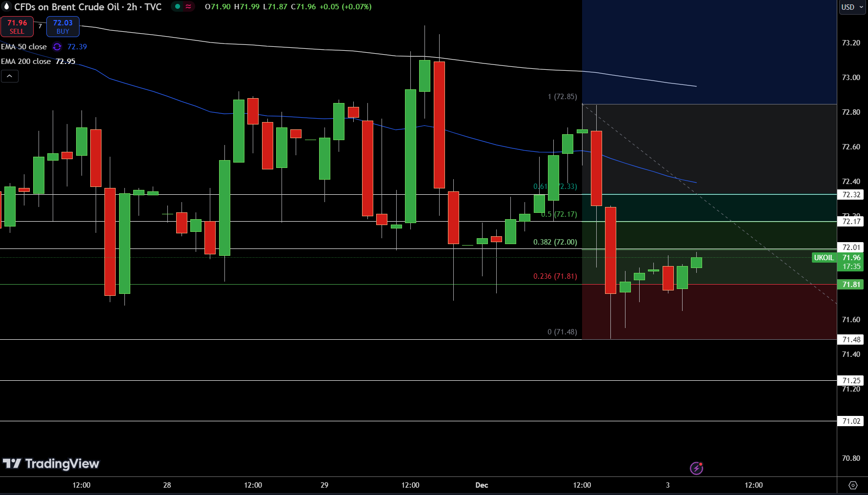Screen dimensions: 868x495
Task: Click the green market status dot
Action: coord(178,7)
